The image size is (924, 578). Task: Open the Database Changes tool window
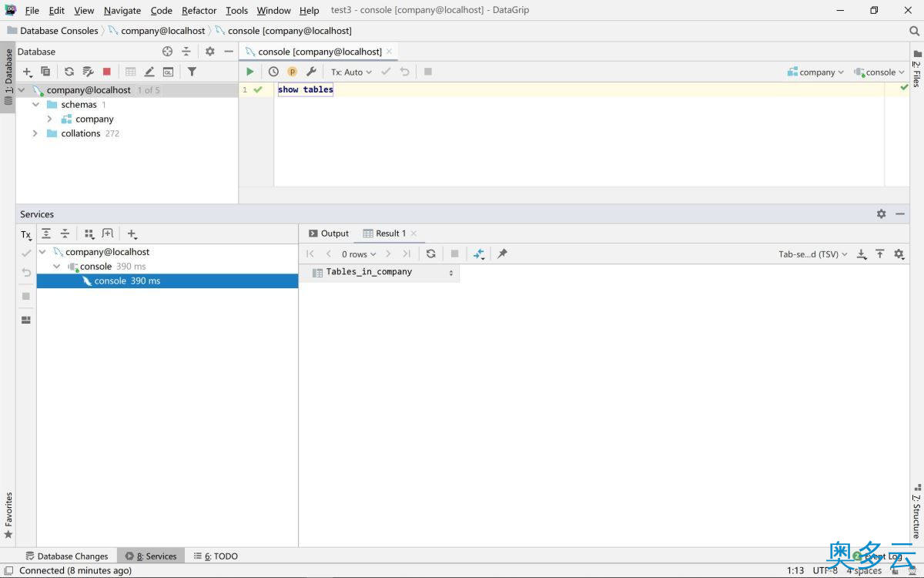[x=67, y=556]
